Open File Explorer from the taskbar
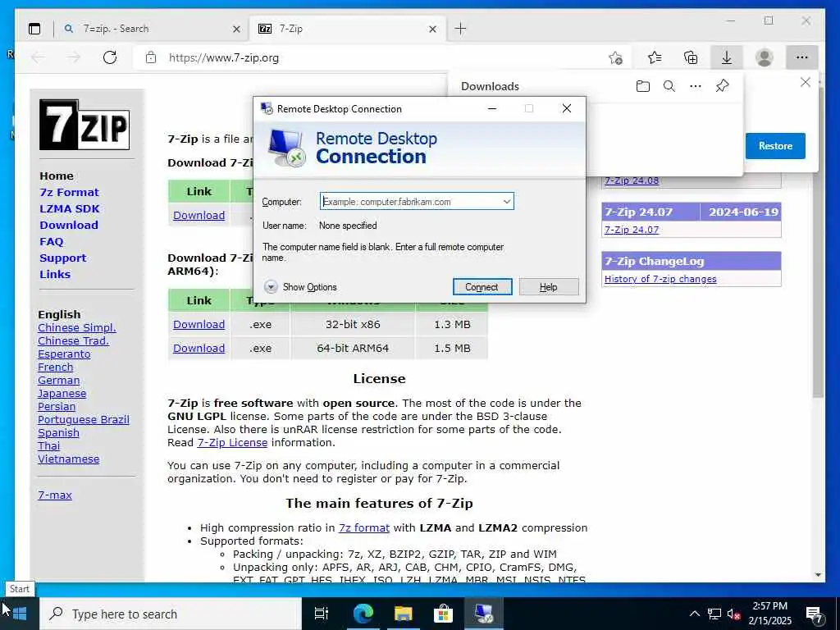The image size is (840, 630). tap(403, 614)
